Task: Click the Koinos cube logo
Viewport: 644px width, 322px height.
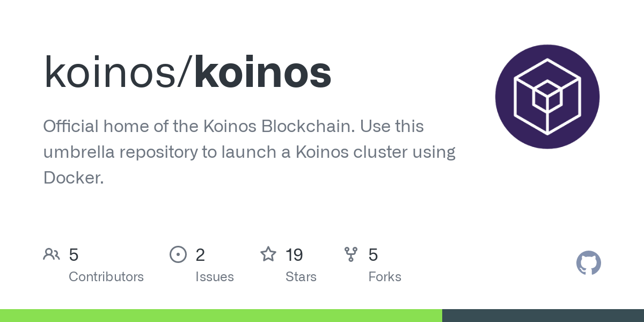Action: pyautogui.click(x=547, y=97)
